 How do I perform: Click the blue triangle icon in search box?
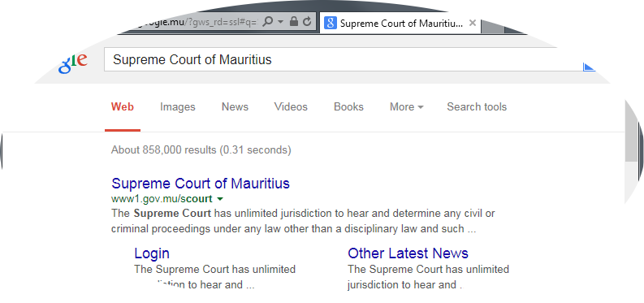(589, 67)
